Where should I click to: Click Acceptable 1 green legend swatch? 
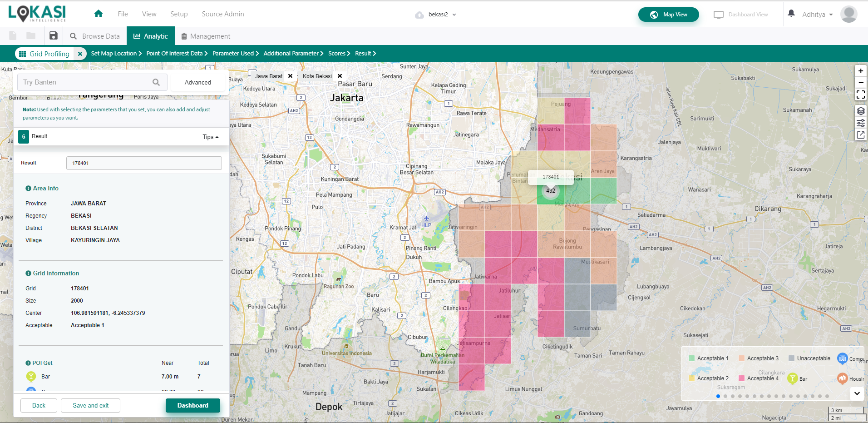click(x=691, y=358)
